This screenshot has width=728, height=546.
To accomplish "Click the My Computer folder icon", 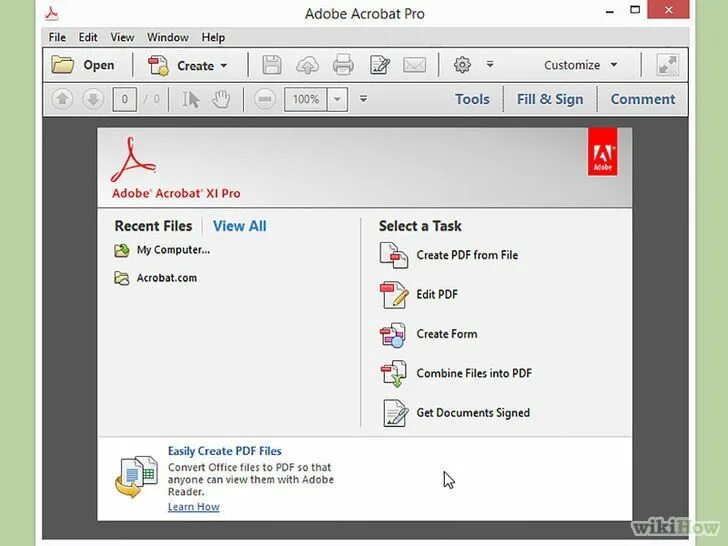I will click(x=122, y=250).
